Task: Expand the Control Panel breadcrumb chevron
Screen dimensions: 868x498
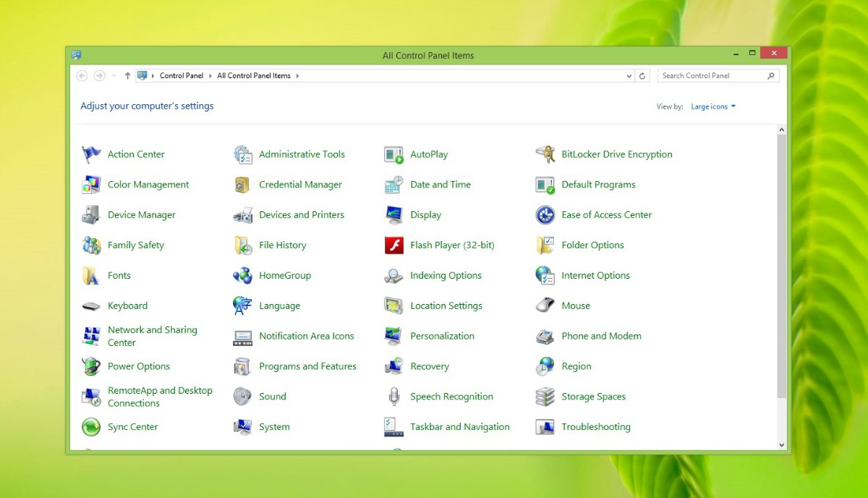Action: click(210, 75)
